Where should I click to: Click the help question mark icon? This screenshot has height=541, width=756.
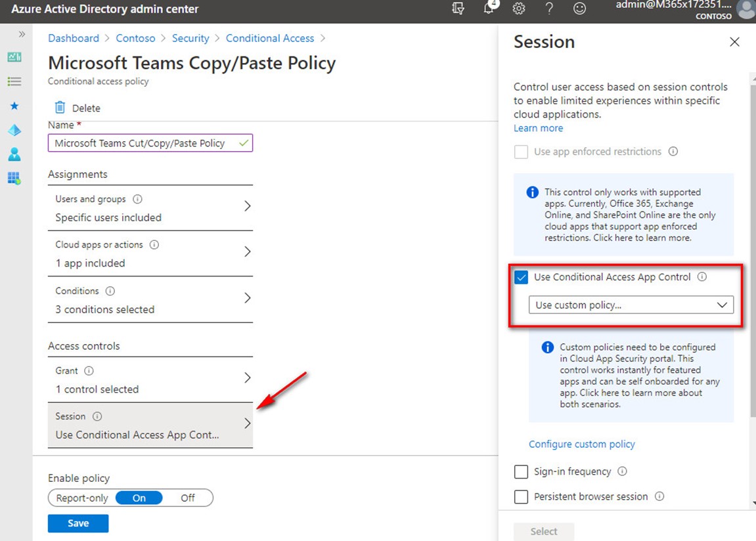point(549,9)
